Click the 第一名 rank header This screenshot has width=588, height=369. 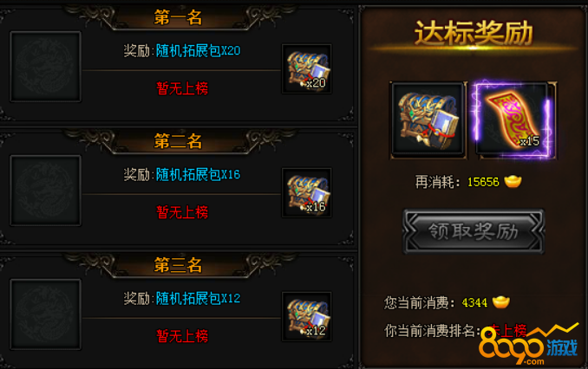click(x=178, y=17)
